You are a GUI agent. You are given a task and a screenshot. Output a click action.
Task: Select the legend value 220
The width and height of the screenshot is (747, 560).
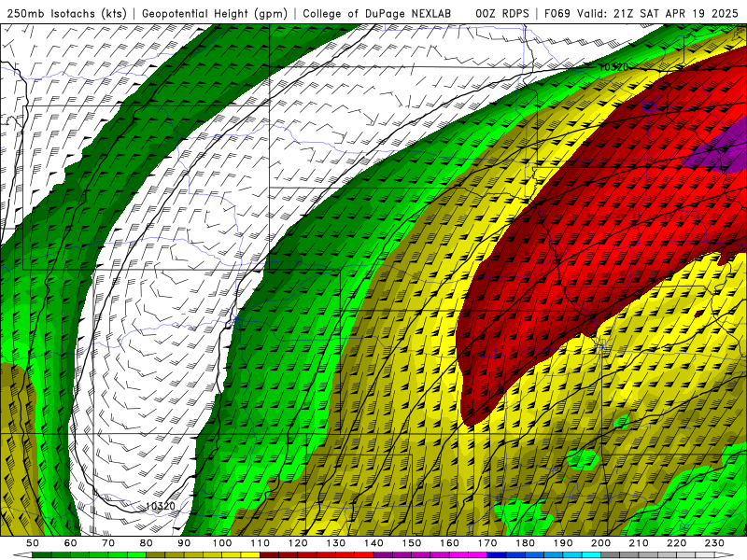(676, 543)
